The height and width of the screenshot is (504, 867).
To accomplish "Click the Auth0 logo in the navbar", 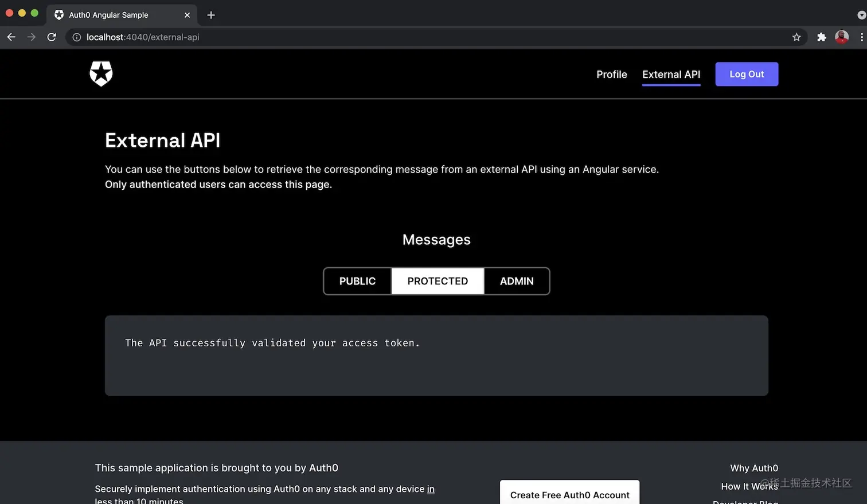I will click(x=101, y=74).
